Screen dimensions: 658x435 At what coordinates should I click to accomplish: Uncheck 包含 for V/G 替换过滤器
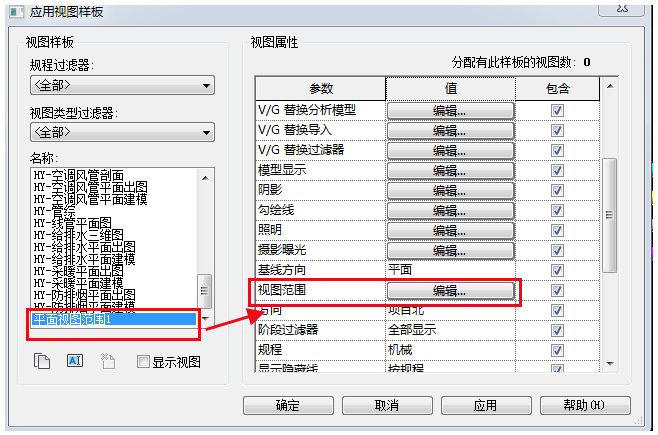(557, 151)
